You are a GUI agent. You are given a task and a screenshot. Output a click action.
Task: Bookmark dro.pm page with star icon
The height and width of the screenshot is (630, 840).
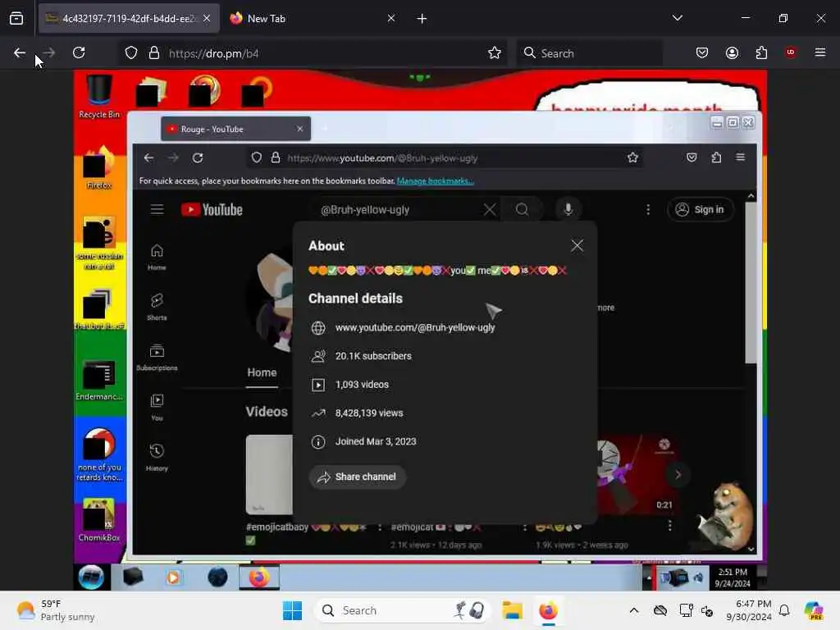[x=495, y=53]
